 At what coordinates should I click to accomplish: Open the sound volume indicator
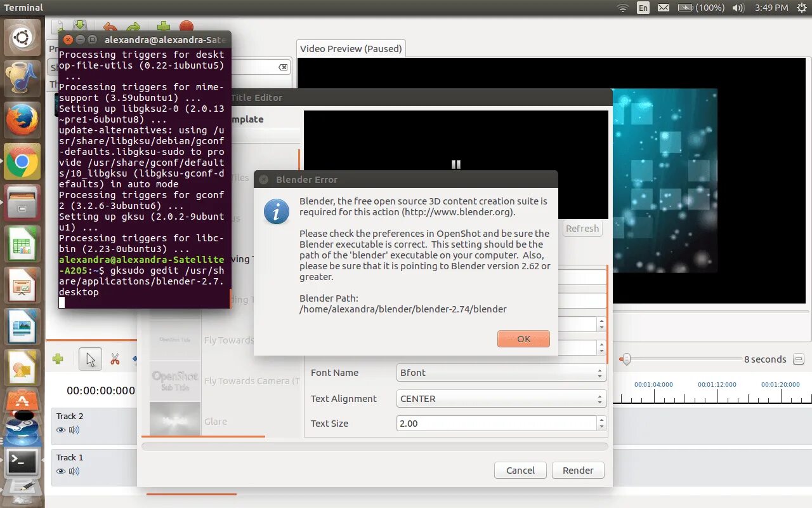(738, 8)
